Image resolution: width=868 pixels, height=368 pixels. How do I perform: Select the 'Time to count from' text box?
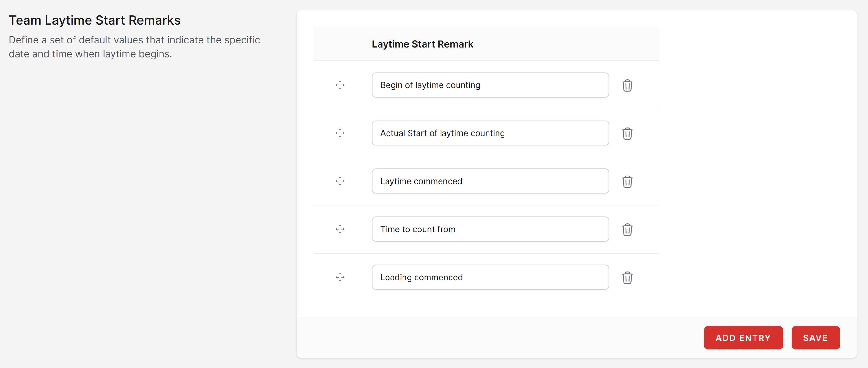(490, 229)
